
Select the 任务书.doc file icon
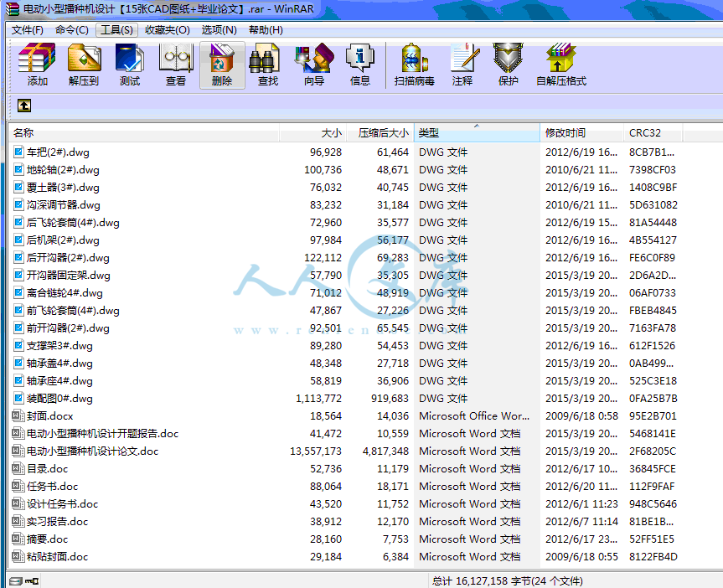[18, 486]
